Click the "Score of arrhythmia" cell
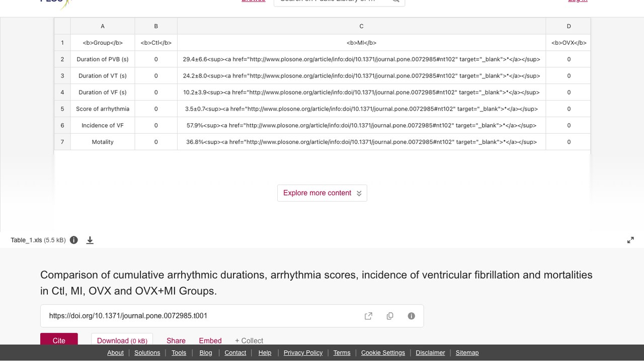Image resolution: width=644 pixels, height=362 pixels. (x=103, y=109)
